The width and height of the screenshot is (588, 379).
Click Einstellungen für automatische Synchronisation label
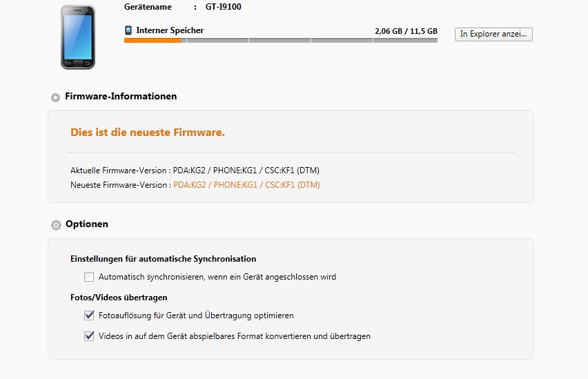tap(163, 259)
